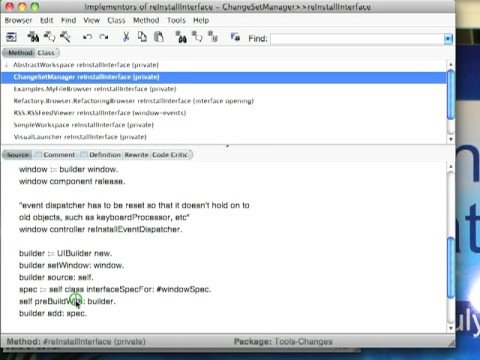Viewport: 480px width, 360px height.
Task: Click code line 'builder source: self.'
Action: click(x=56, y=277)
